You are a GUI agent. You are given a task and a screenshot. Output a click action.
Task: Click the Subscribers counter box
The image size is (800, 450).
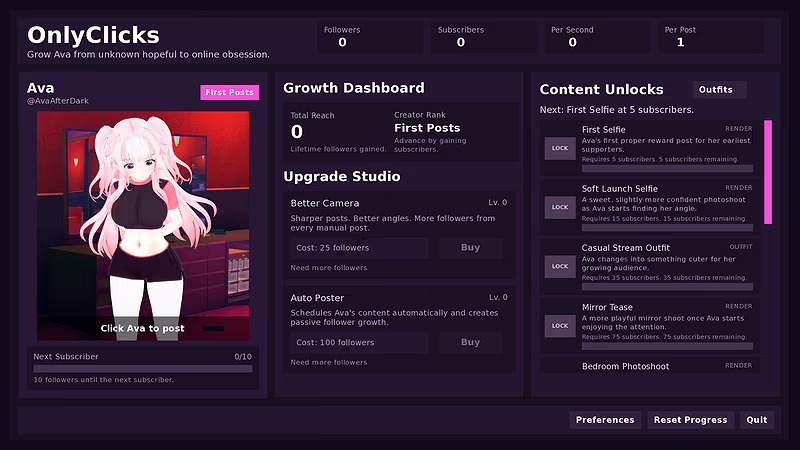[484, 37]
